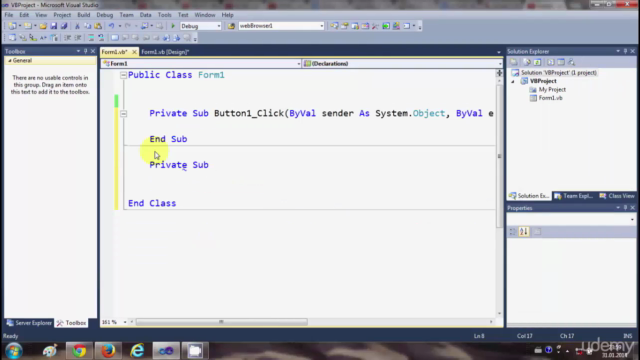Open the Window menu
This screenshot has height=360, width=640.
click(204, 15)
